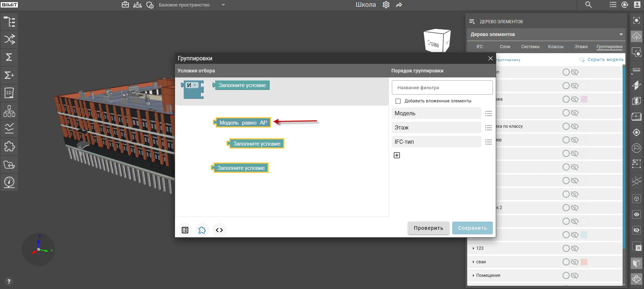Click the add grouping level plus icon
The height and width of the screenshot is (289, 644).
[397, 155]
